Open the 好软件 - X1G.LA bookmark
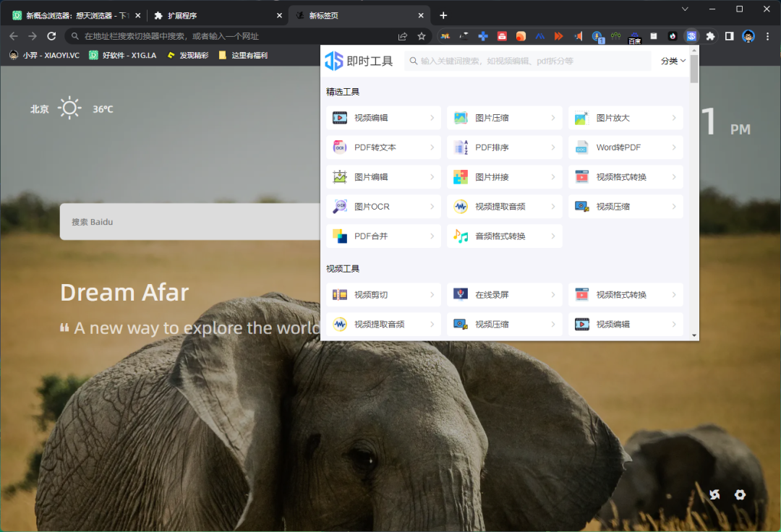 pos(123,55)
